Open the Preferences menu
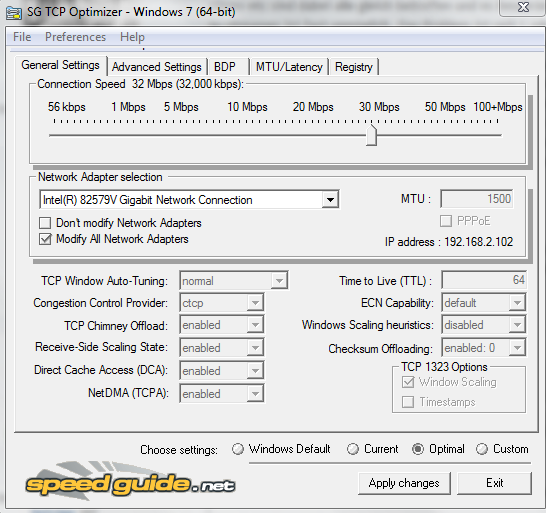The image size is (546, 513). pos(75,37)
